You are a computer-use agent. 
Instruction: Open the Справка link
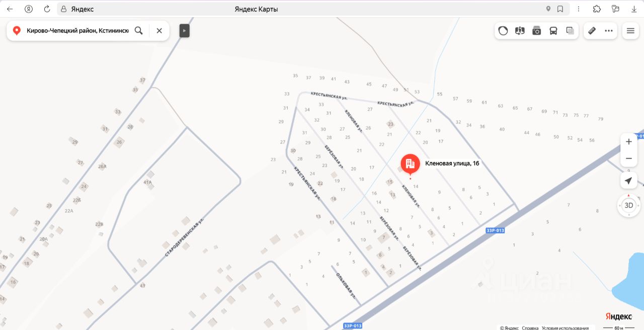tap(530, 328)
